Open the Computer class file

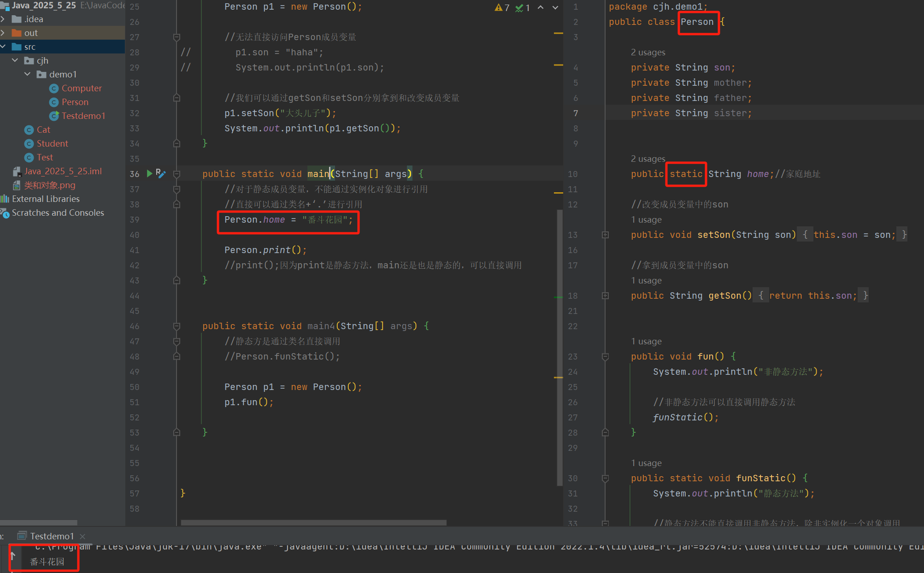coord(81,88)
